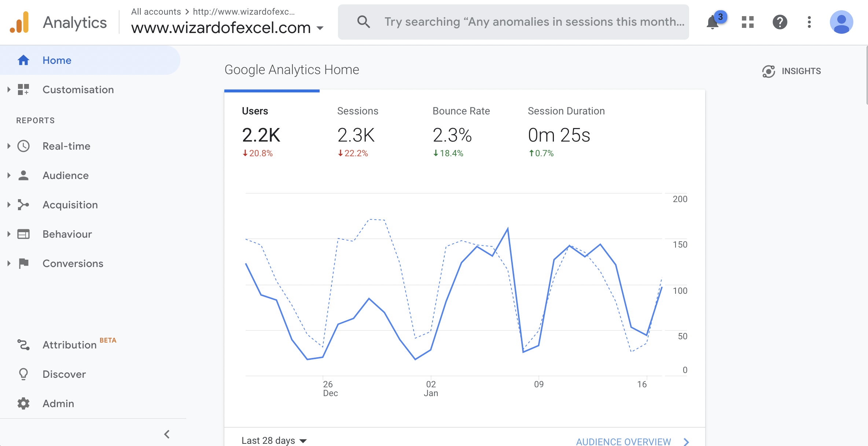
Task: Expand the Conversions reports arrow
Action: (9, 263)
